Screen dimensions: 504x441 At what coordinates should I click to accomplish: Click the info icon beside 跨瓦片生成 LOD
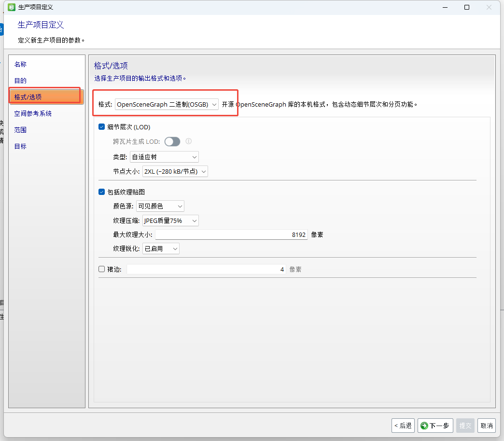pos(189,141)
